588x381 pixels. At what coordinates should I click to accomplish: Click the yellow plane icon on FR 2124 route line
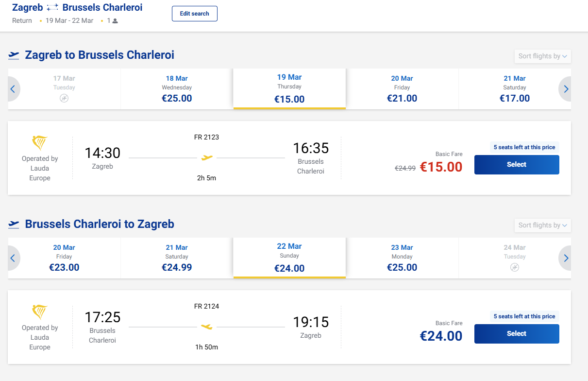coord(207,327)
